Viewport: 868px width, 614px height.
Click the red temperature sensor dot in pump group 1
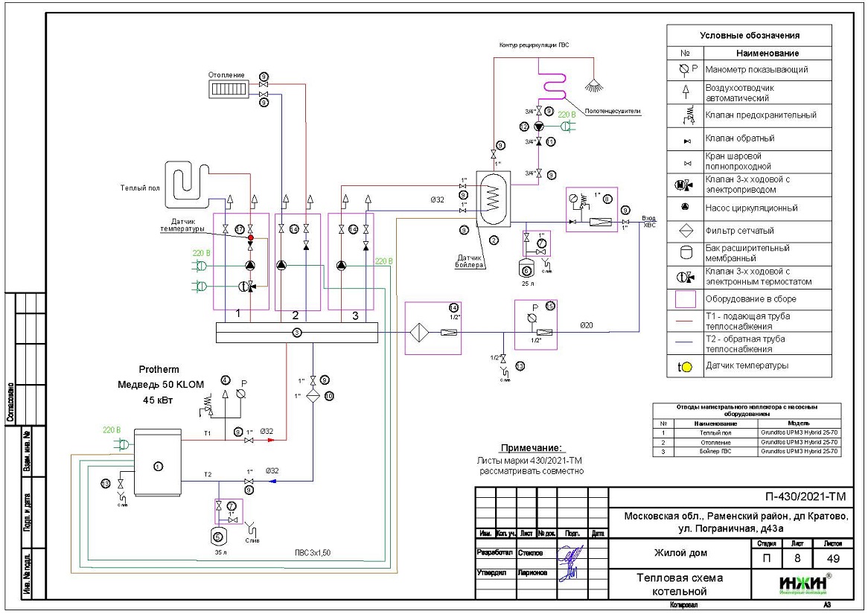tap(251, 239)
